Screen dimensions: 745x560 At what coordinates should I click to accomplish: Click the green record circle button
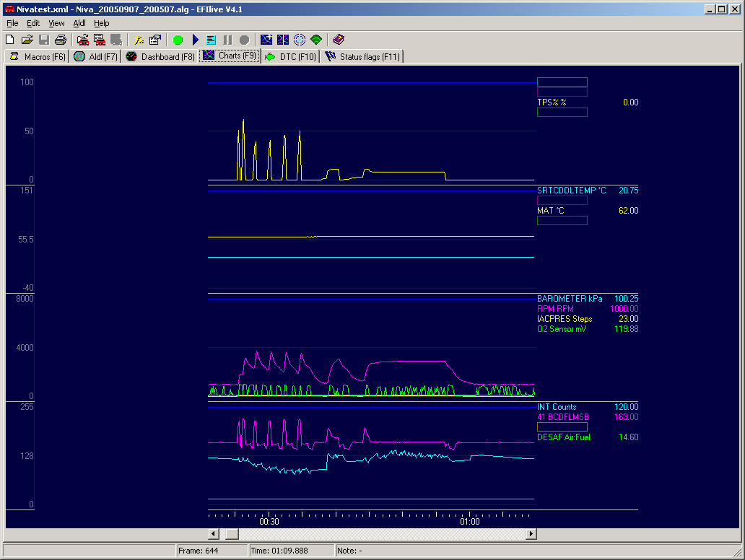pyautogui.click(x=178, y=40)
